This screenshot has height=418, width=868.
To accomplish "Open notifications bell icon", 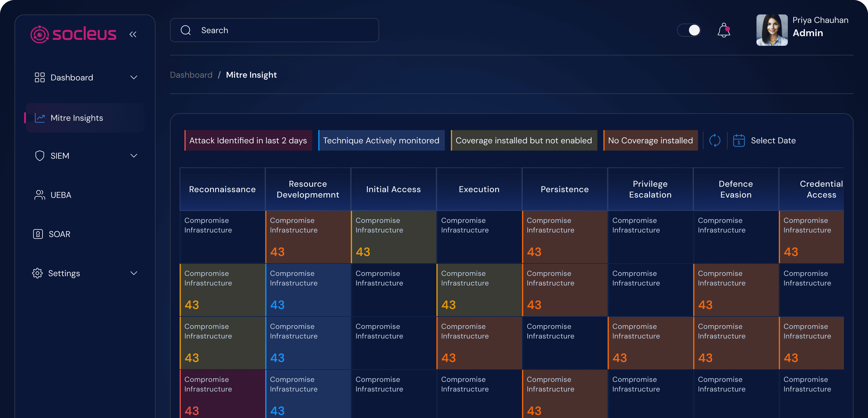I will click(x=724, y=30).
